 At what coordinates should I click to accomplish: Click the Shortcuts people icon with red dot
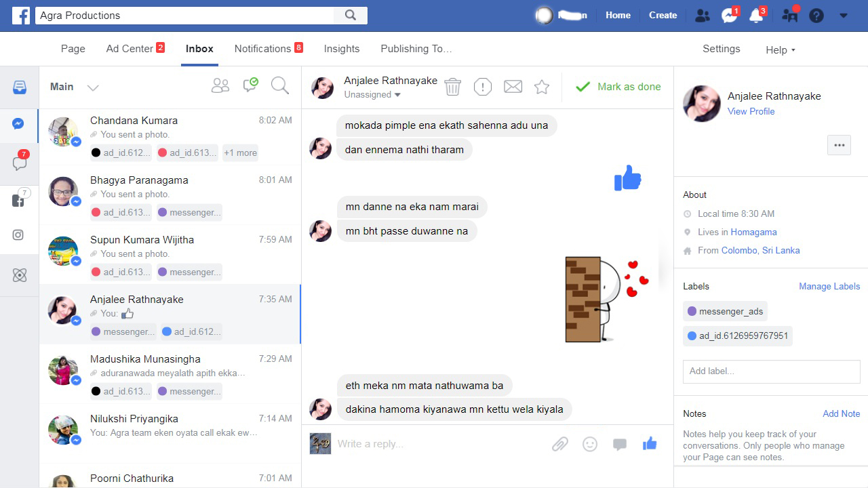coord(790,15)
